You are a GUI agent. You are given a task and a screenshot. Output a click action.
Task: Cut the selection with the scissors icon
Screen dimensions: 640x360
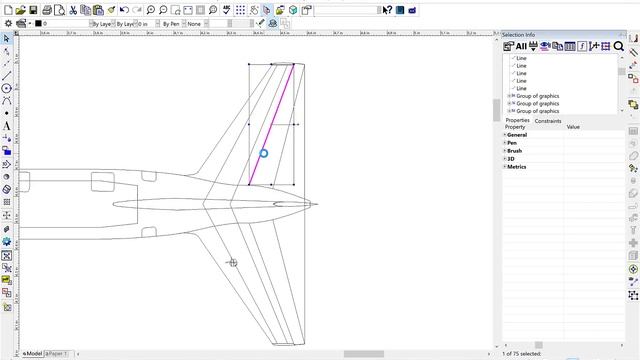73,10
